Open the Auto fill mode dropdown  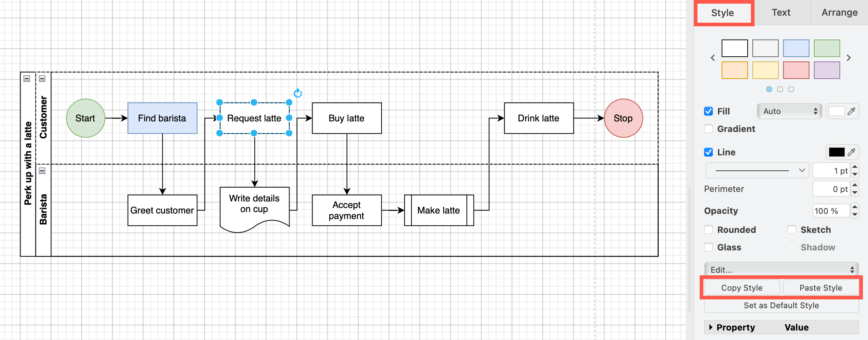789,111
